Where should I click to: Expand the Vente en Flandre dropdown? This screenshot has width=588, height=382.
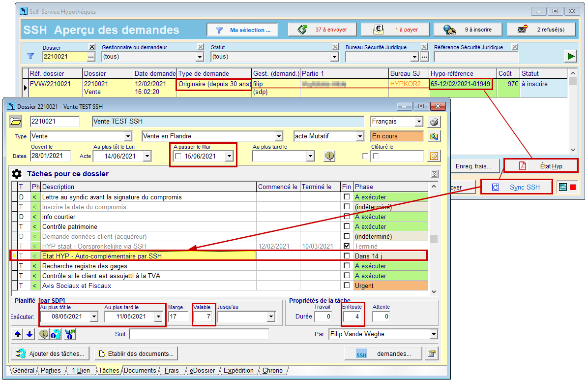[x=279, y=136]
